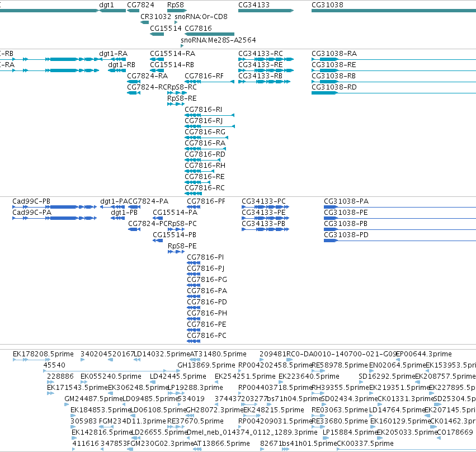Click the CG7816-PI protein label
Image resolution: width=476 pixels, height=452 pixels.
click(x=205, y=257)
